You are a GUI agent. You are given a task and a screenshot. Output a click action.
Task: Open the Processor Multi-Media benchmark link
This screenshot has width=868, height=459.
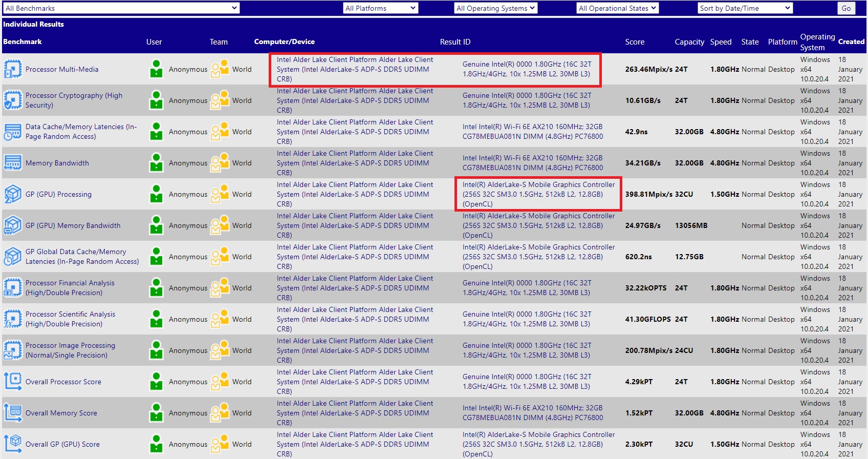point(62,69)
